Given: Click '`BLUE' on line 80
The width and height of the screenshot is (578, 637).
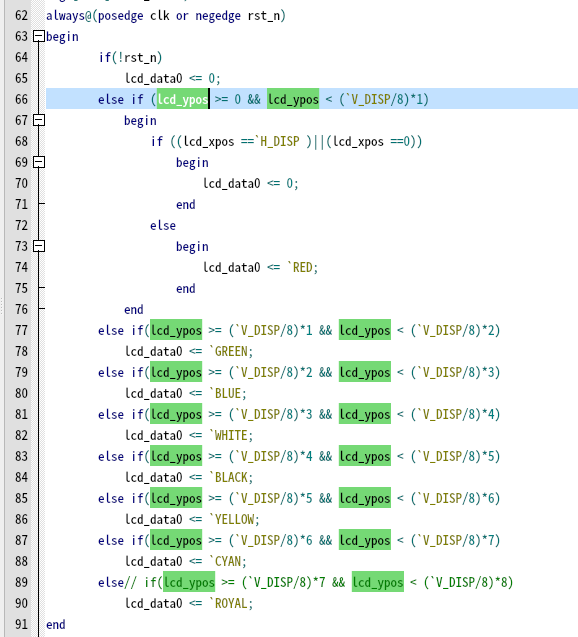Looking at the screenshot, I should click(x=225, y=394).
